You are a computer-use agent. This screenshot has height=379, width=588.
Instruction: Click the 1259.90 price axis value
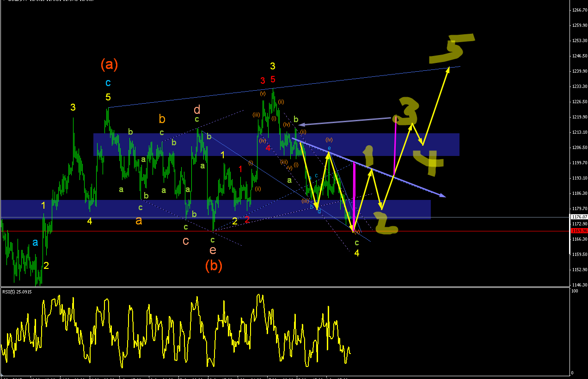(580, 25)
